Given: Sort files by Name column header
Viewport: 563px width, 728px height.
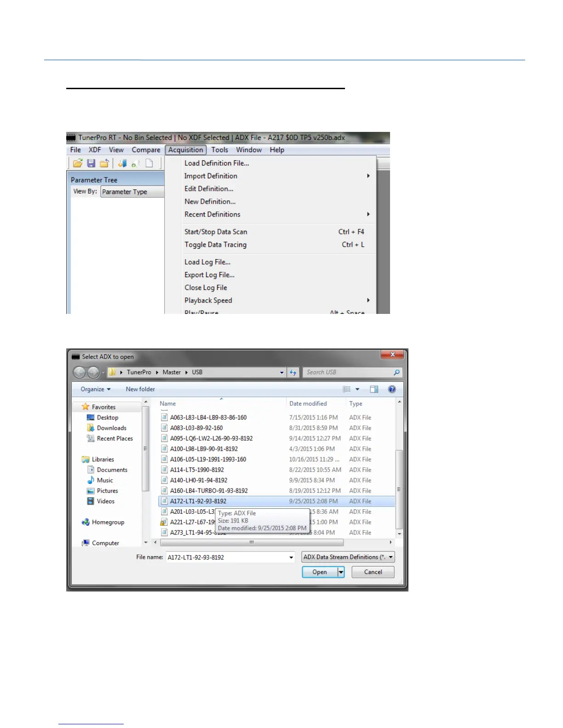Looking at the screenshot, I should click(222, 404).
